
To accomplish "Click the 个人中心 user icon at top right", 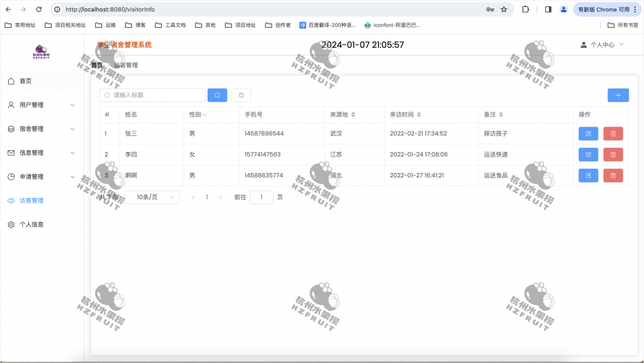I will 584,45.
